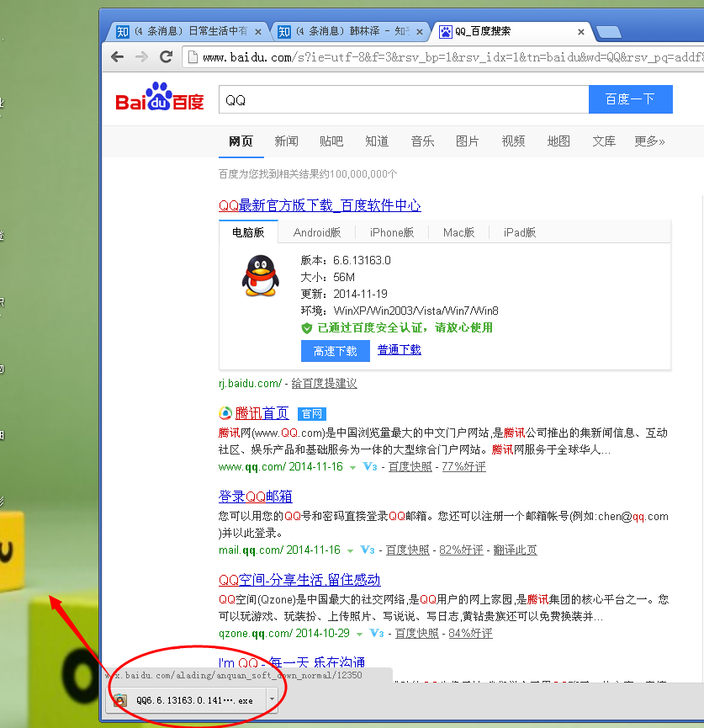The width and height of the screenshot is (704, 728).
Task: Expand the dropdown arrow after mail.qq.com date
Action: [x=351, y=551]
